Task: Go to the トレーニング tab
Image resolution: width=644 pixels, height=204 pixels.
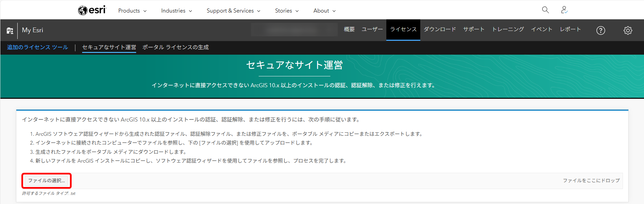Action: (508, 30)
